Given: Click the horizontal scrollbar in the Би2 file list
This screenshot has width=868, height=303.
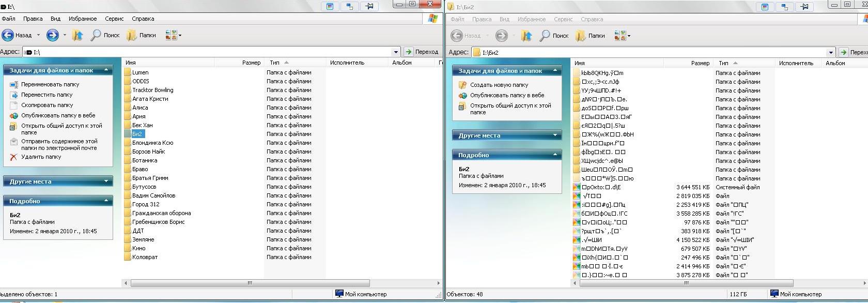Looking at the screenshot, I should click(x=686, y=283).
